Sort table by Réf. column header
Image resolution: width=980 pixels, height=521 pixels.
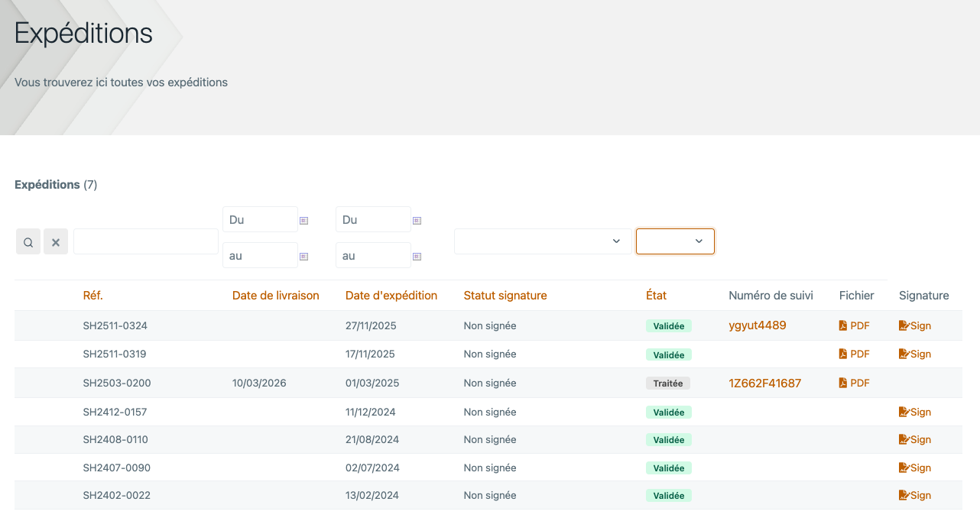coord(92,296)
